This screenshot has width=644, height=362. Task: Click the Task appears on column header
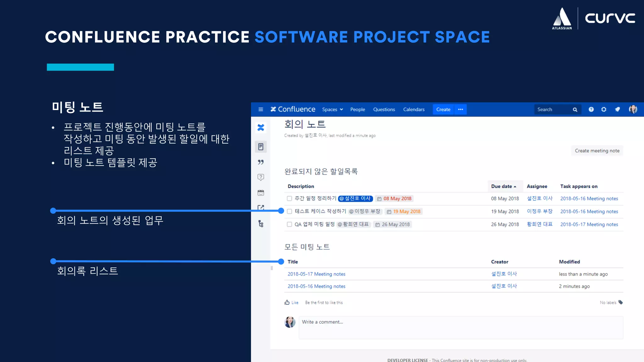579,186
